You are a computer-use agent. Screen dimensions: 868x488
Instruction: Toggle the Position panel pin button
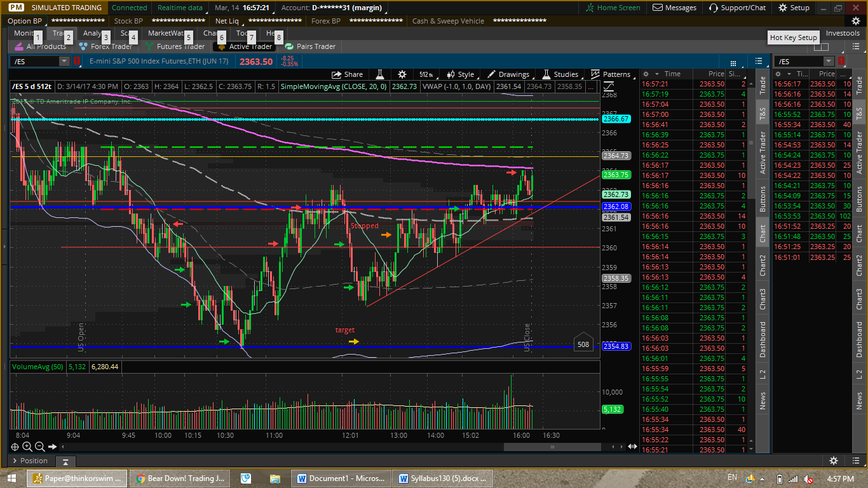coord(65,461)
